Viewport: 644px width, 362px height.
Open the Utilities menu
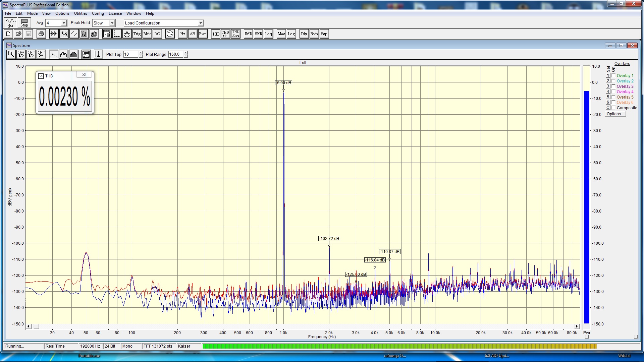pos(80,13)
